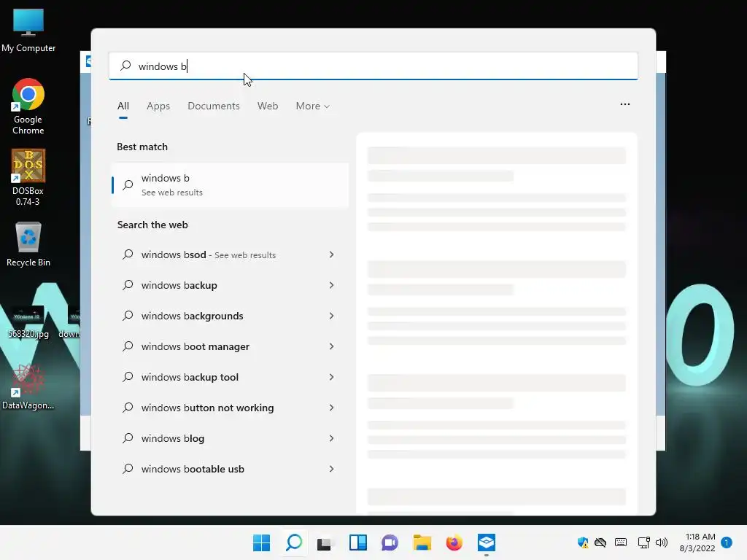Expand arrow beside 'windows backgrounds'

click(x=332, y=316)
